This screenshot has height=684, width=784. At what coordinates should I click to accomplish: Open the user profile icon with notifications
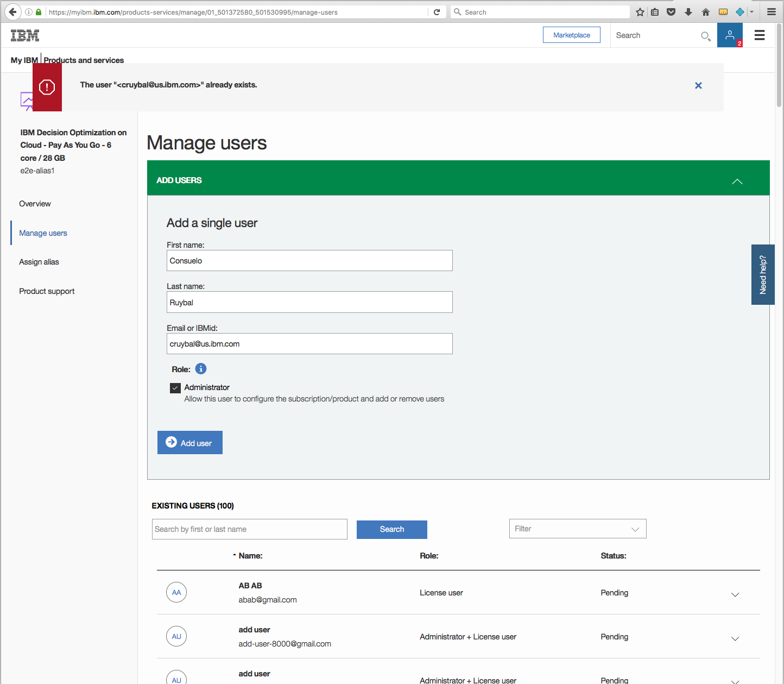[730, 35]
